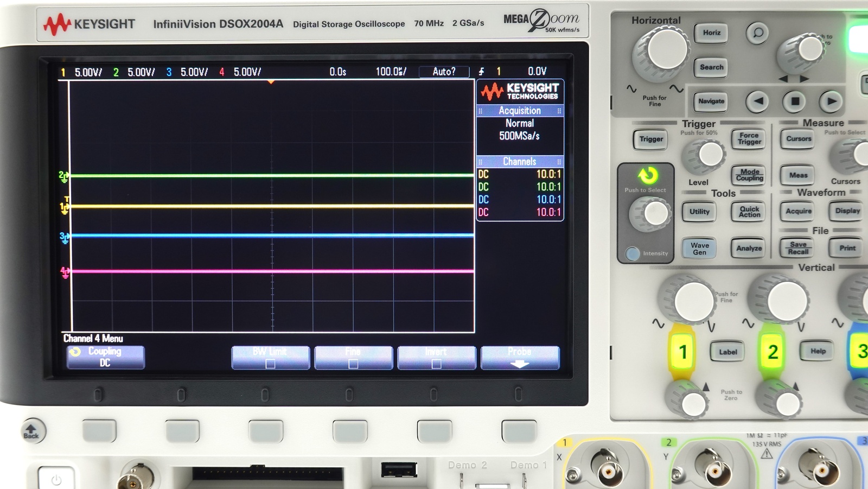Click channel 1 ground marker
This screenshot has height=489, width=868.
(65, 207)
